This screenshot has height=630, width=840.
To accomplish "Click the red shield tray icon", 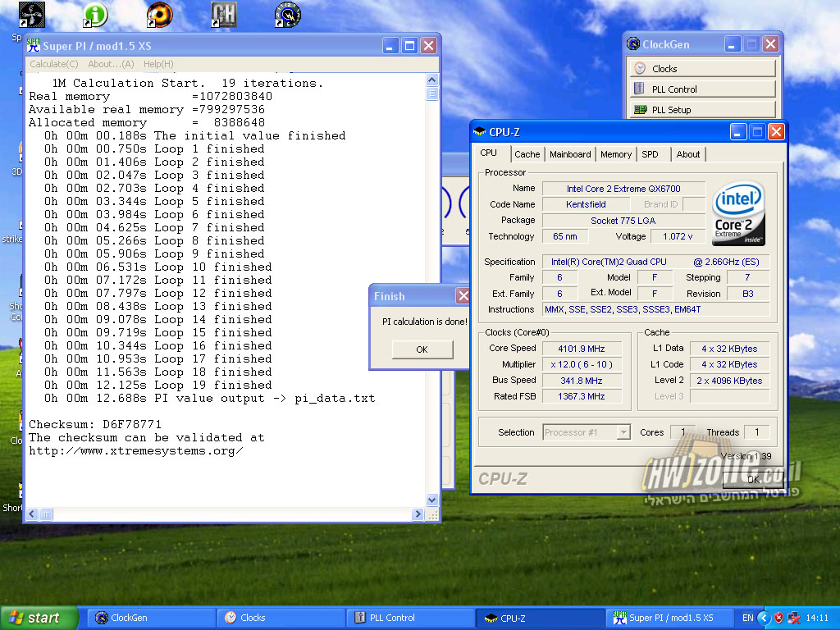I will [x=779, y=618].
